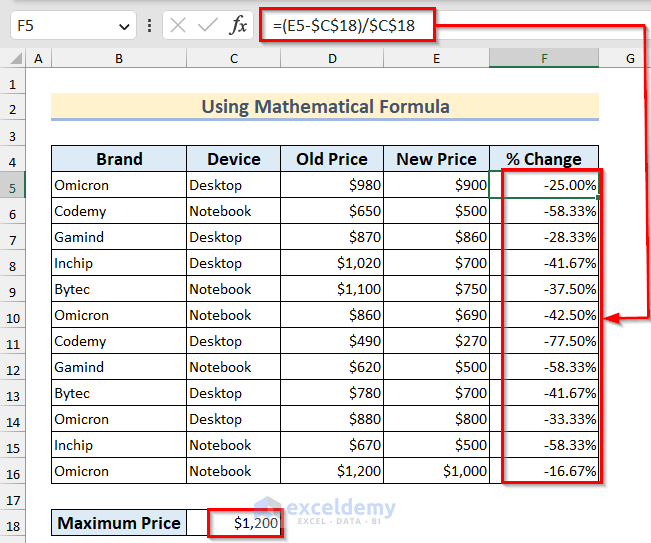Click the Name Box showing F5

click(73, 25)
